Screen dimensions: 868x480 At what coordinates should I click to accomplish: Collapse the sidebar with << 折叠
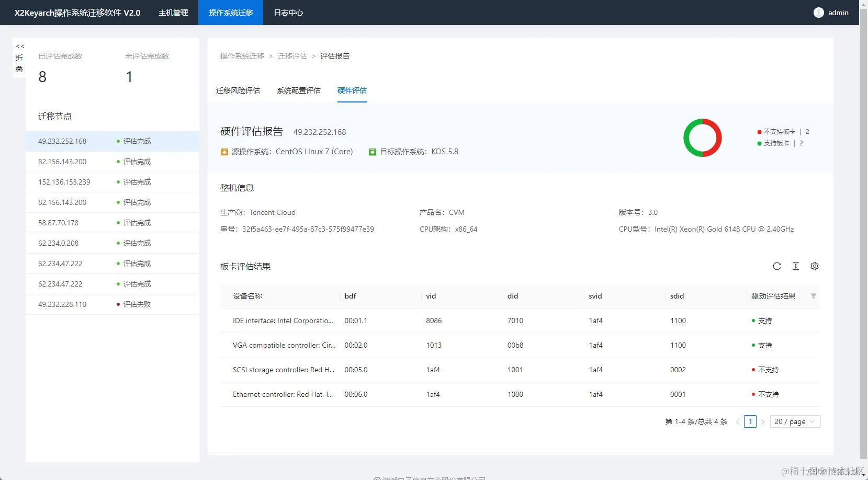tap(19, 58)
